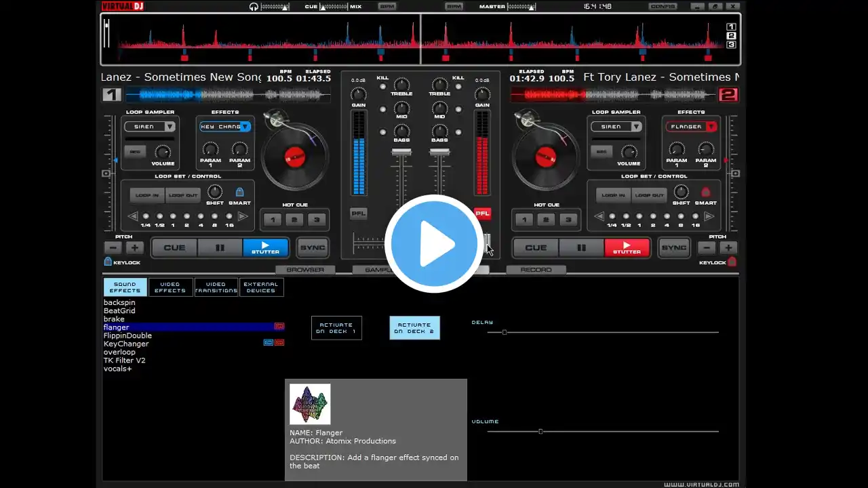The width and height of the screenshot is (868, 488).
Task: Sync deck 1 tempo with SYNC
Action: tap(313, 248)
